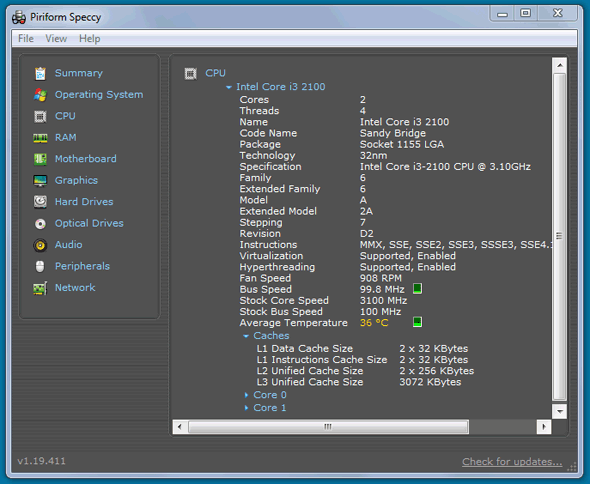Click the Average Temperature green graph icon
This screenshot has height=484, width=590.
click(x=417, y=322)
